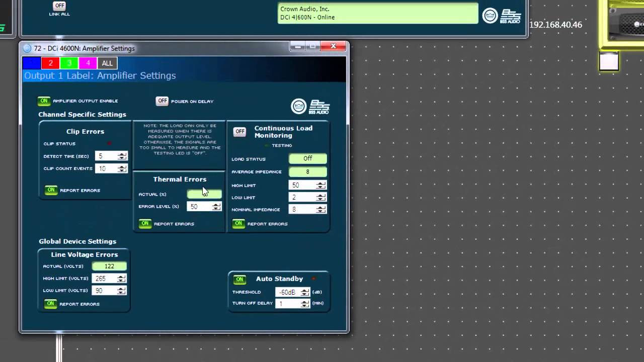Toggle the LINK ALL switch
644x362 pixels.
(59, 6)
